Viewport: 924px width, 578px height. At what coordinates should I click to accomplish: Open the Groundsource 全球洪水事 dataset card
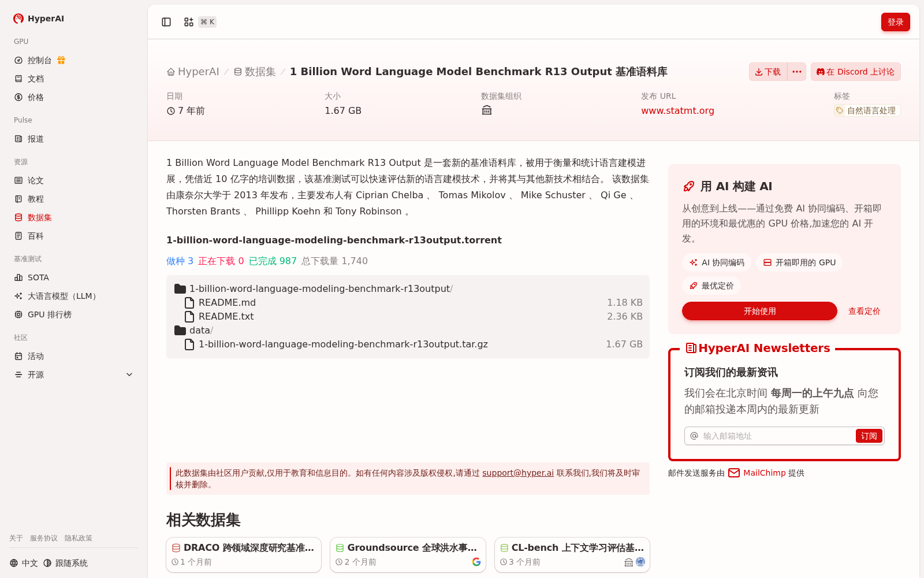point(408,555)
